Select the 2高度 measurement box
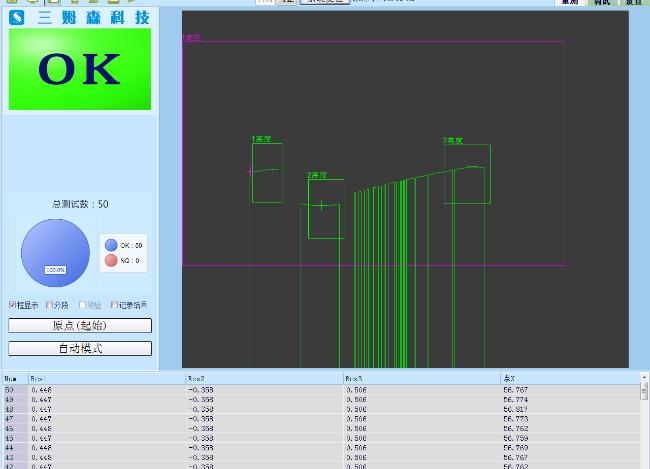This screenshot has height=469, width=650. 326,209
